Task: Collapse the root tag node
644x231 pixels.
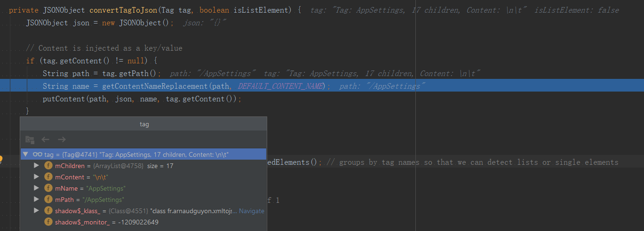Action: [x=25, y=154]
